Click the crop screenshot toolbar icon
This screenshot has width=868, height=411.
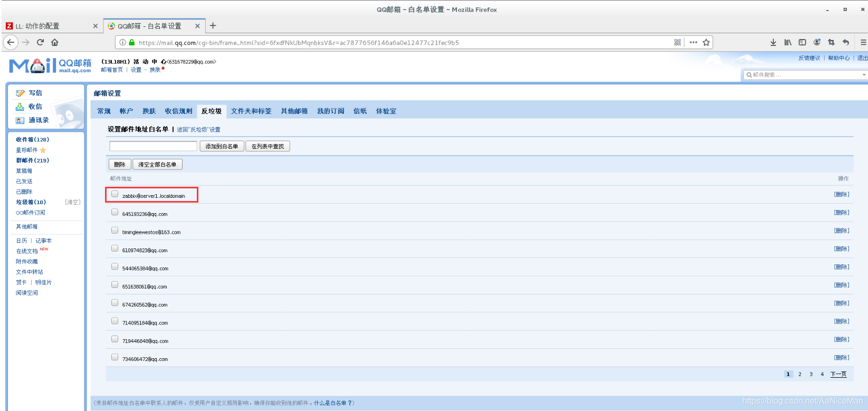[832, 42]
